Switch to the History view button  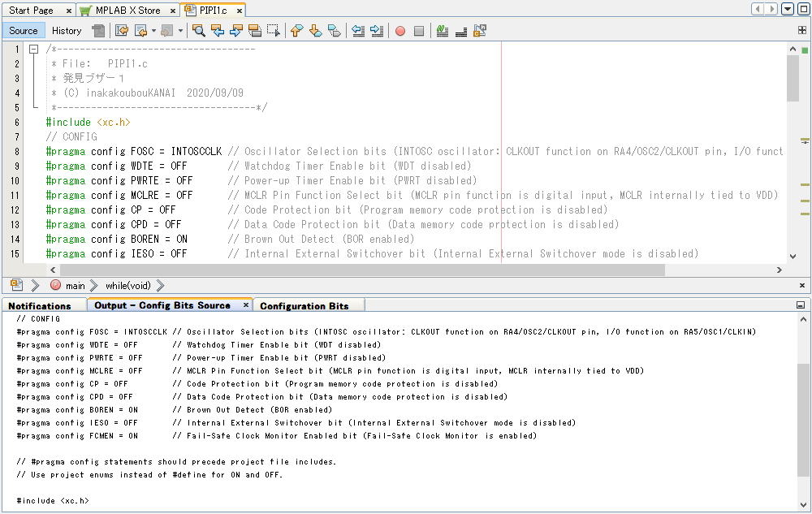(67, 31)
